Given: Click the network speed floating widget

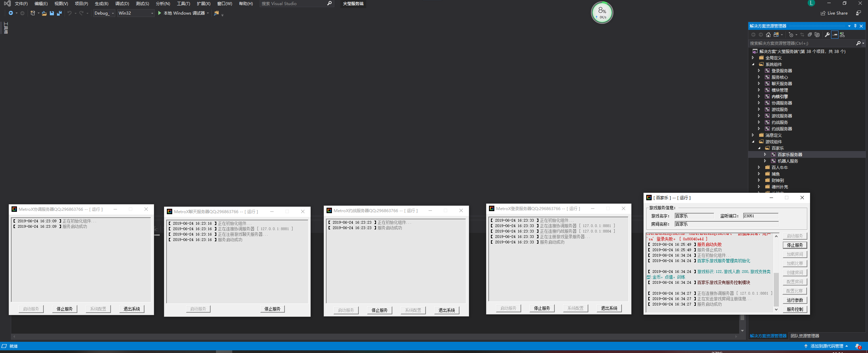Looking at the screenshot, I should click(602, 13).
